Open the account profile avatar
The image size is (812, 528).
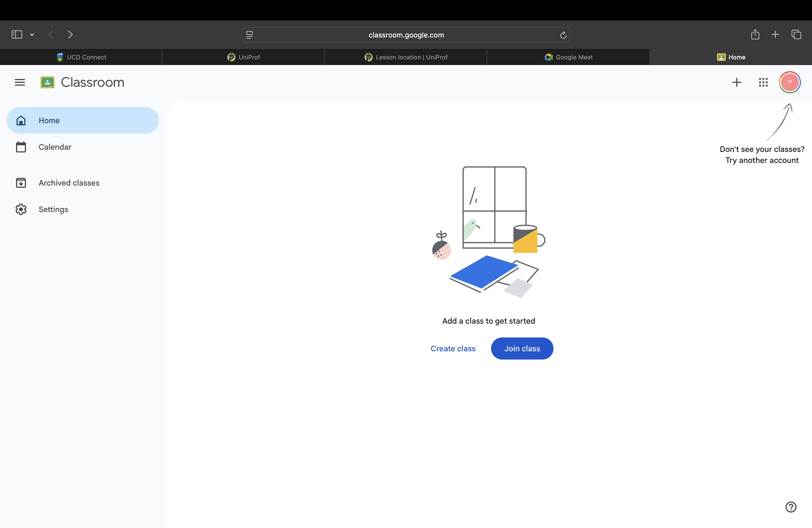[789, 82]
